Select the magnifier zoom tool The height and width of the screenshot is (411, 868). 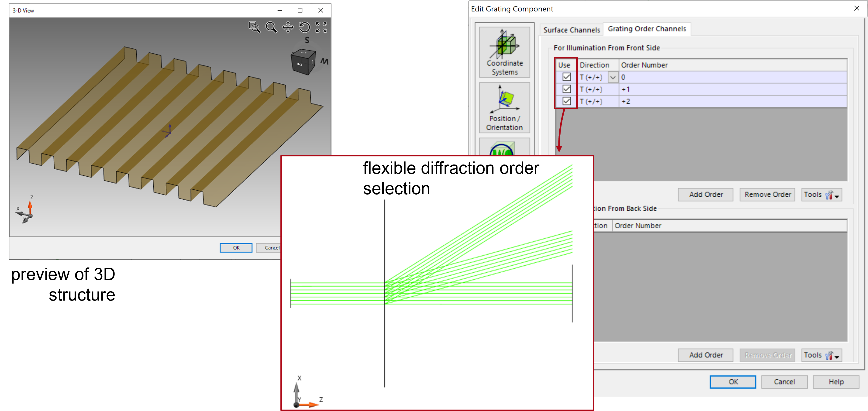(271, 27)
